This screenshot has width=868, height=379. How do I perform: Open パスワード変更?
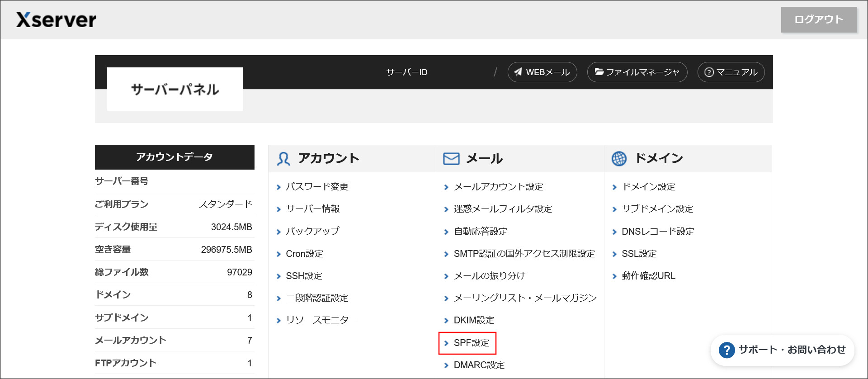click(x=317, y=187)
